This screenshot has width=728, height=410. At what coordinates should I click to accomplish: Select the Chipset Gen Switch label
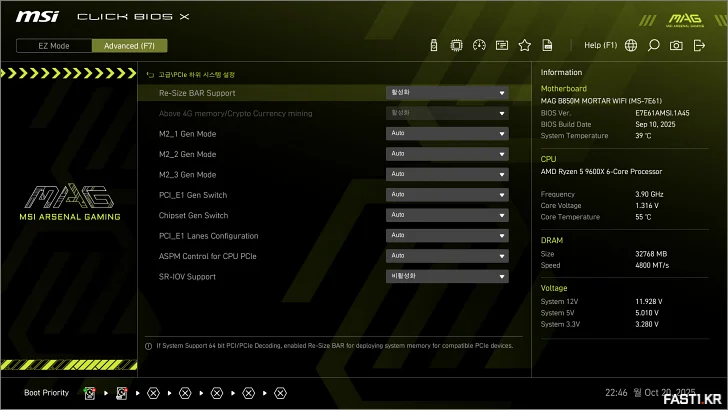click(x=194, y=216)
